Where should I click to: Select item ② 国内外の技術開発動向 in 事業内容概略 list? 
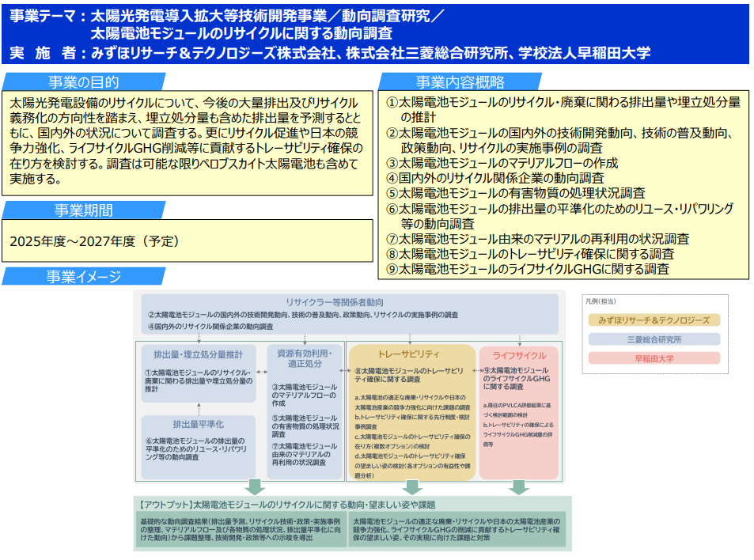click(559, 140)
